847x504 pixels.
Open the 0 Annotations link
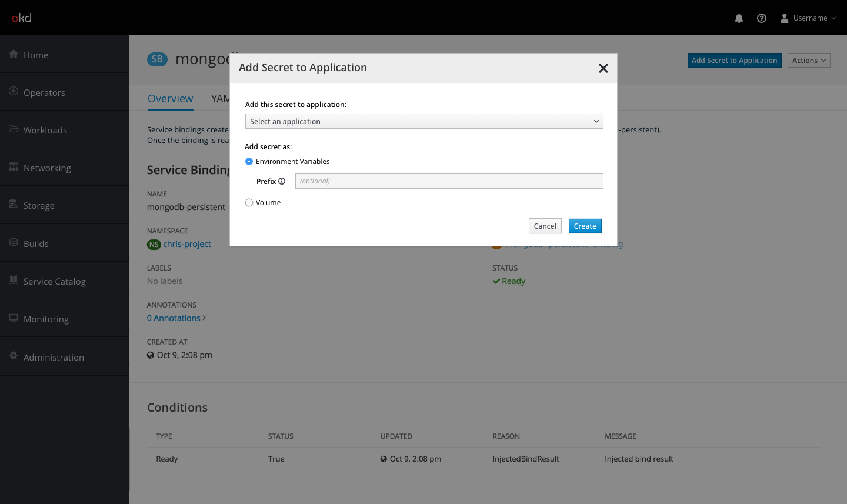(x=174, y=318)
